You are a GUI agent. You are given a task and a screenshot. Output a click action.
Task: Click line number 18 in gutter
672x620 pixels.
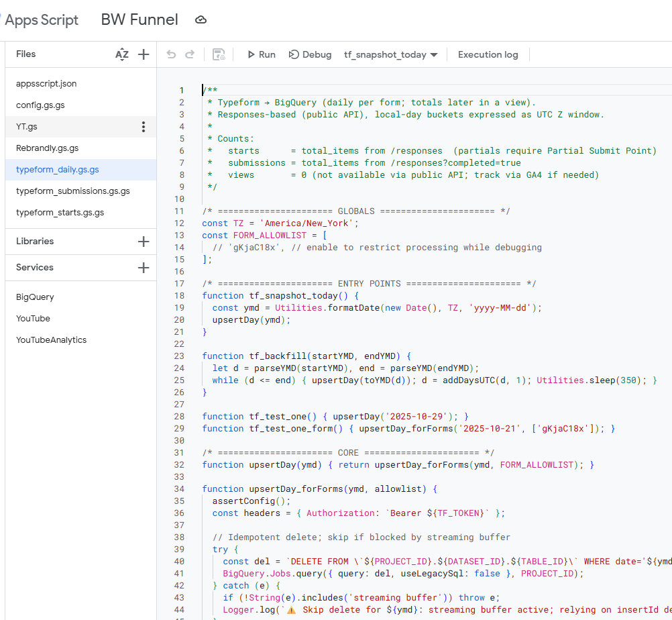point(179,296)
